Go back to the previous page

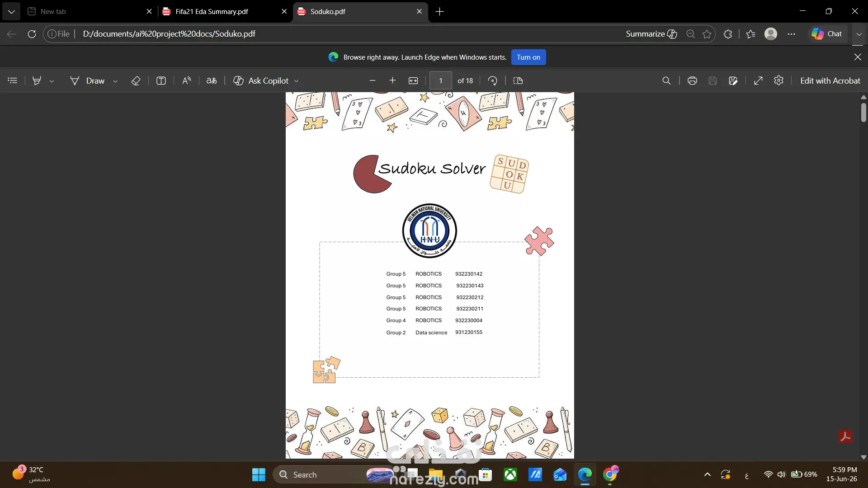12,34
